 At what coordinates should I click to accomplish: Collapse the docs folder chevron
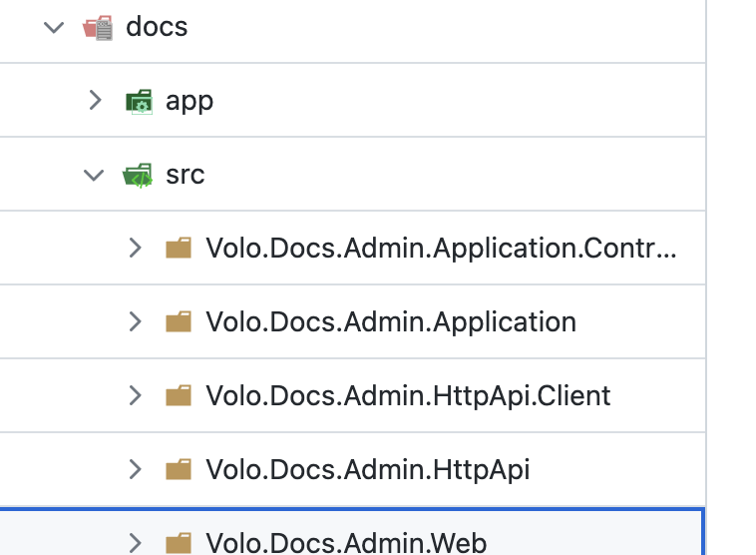(54, 27)
